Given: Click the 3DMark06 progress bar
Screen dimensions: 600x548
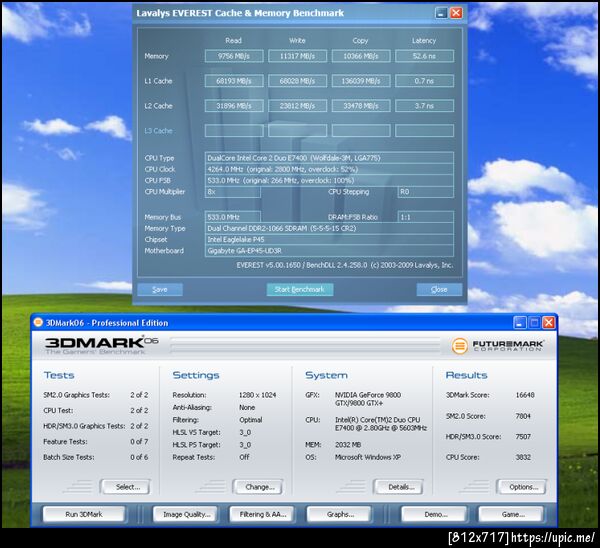Looking at the screenshot, I should (305, 344).
